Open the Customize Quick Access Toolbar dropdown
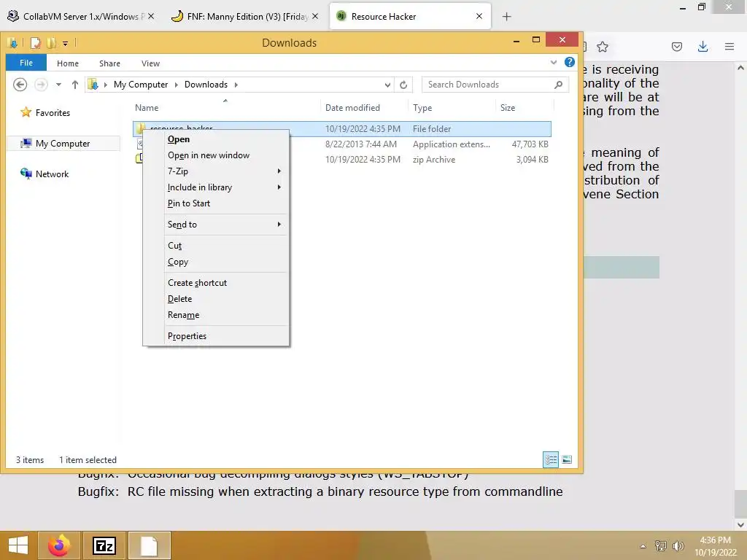The image size is (747, 560). [65, 44]
